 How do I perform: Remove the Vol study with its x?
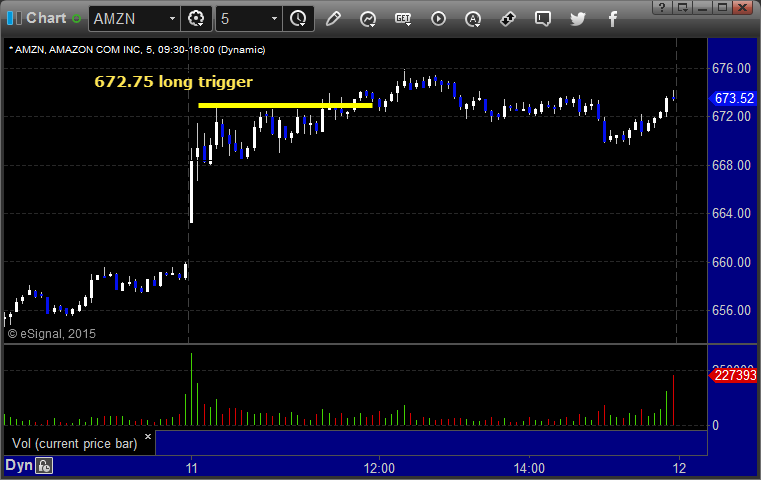pyautogui.click(x=148, y=436)
